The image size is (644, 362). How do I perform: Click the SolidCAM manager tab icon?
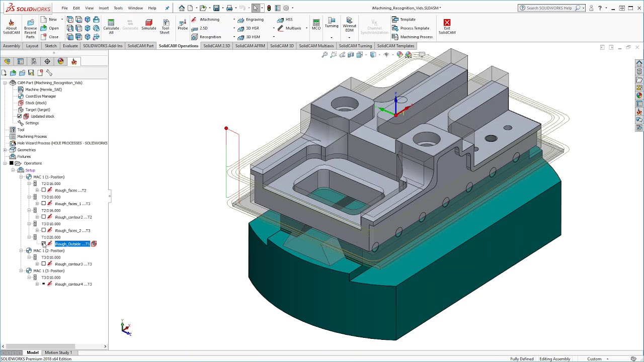click(74, 61)
